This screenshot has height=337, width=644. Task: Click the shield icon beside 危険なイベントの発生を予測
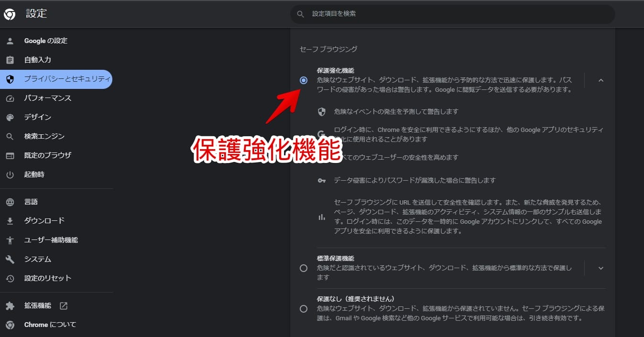[x=322, y=111]
